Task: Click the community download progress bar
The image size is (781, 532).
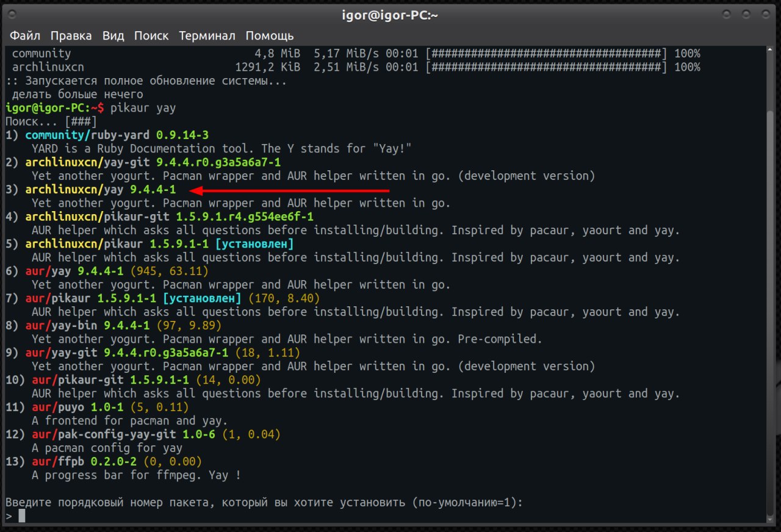Action: point(547,54)
